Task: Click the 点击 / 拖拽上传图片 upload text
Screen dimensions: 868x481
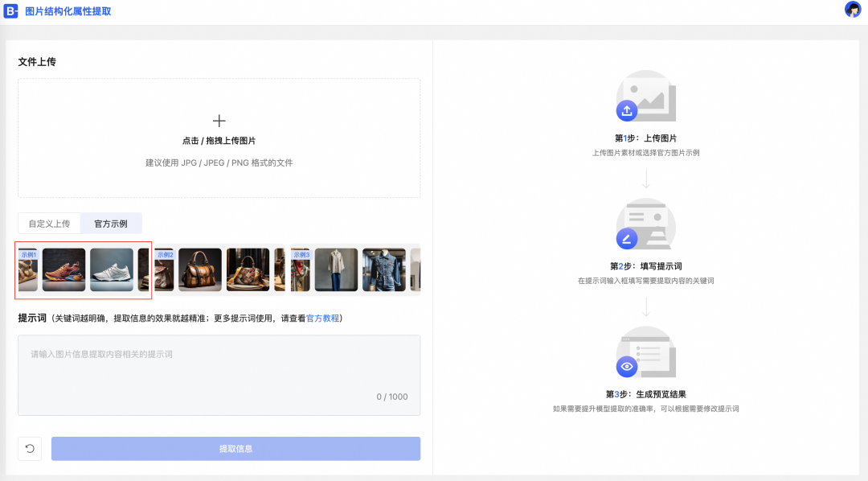Action: [x=219, y=141]
